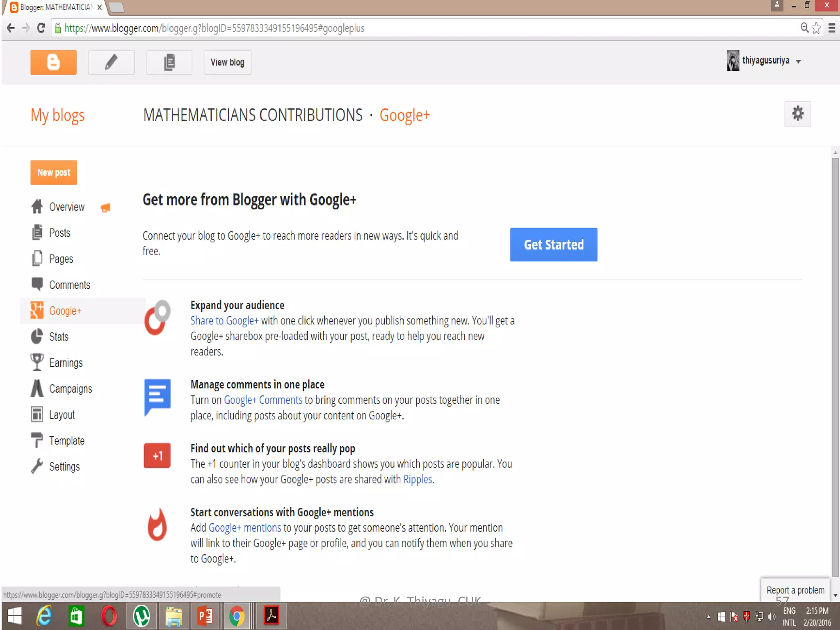Click the Overview megaphone notification icon

click(x=105, y=208)
